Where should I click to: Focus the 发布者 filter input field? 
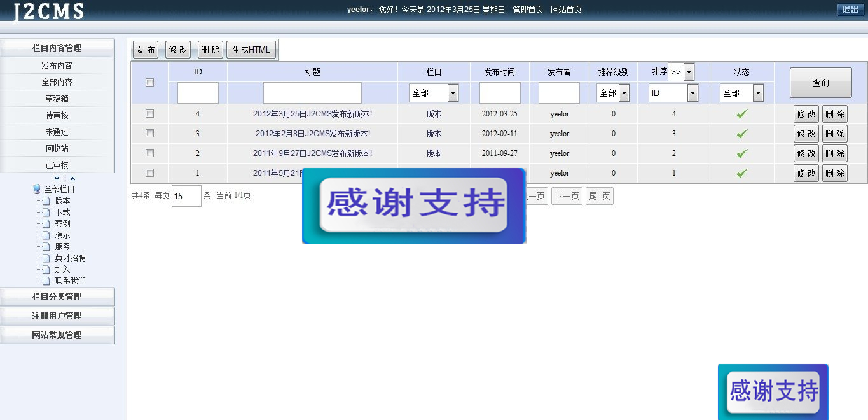(x=559, y=93)
